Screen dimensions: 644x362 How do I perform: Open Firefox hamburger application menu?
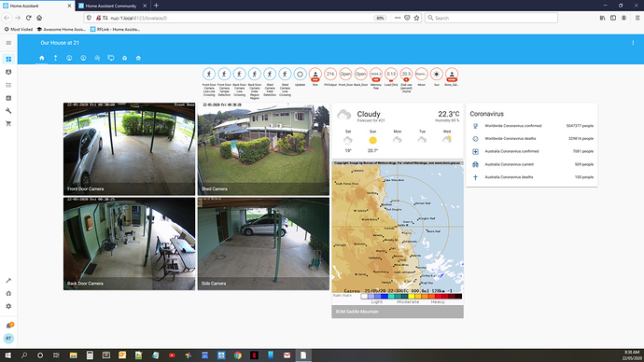[x=637, y=18]
